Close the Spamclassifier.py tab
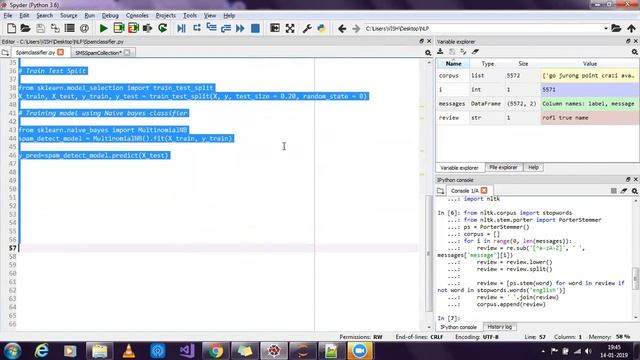This screenshot has height=360, width=640. coord(61,52)
